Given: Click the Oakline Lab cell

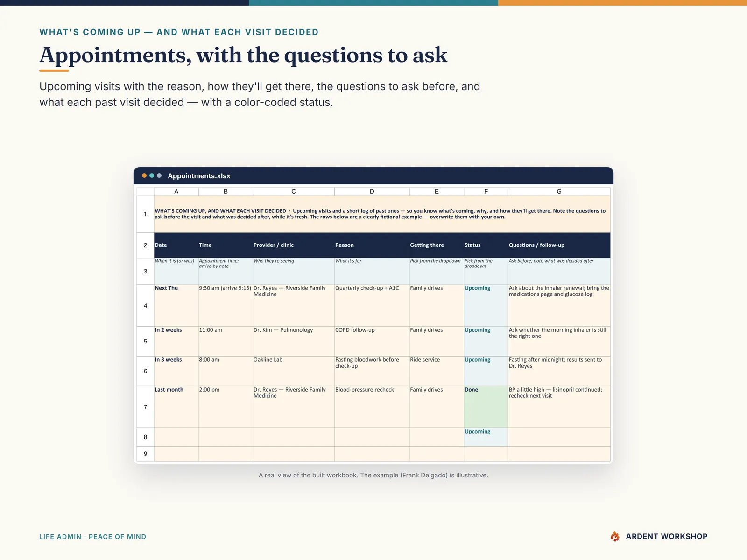Looking at the screenshot, I should coord(294,371).
